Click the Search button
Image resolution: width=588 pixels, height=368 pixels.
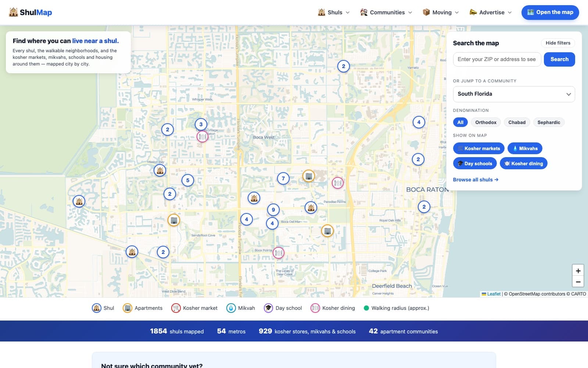[x=559, y=59]
